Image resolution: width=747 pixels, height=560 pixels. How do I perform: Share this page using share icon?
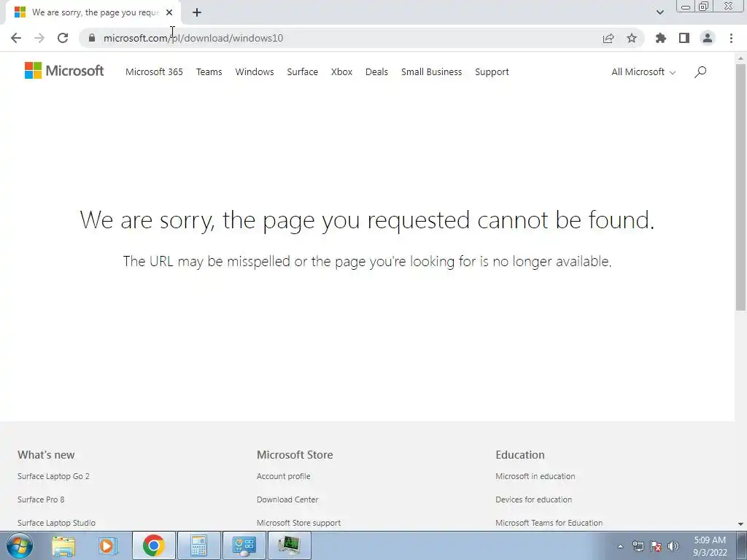[608, 38]
